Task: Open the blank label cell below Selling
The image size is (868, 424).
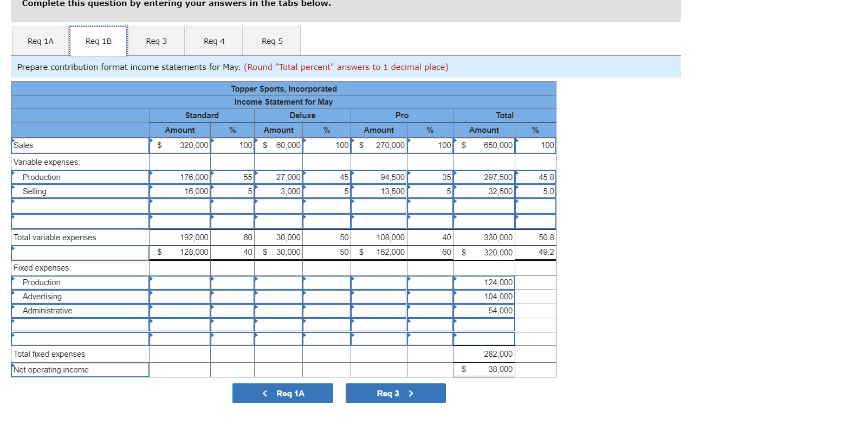Action: click(80, 206)
